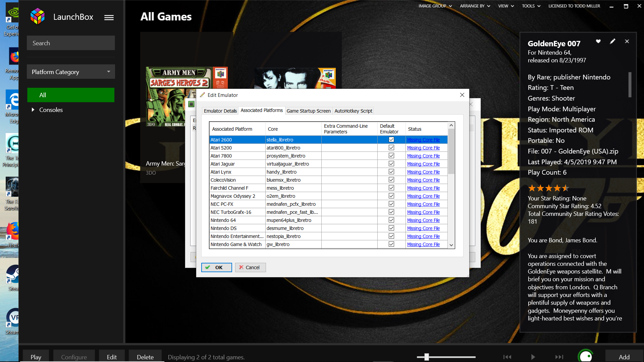The height and width of the screenshot is (362, 644).
Task: Close the Edit Emulator dialog
Action: 462,95
